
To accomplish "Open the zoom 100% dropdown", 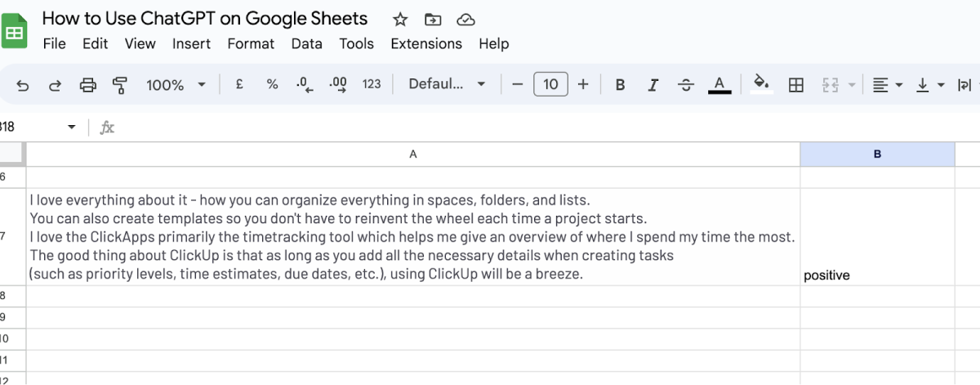I will pyautogui.click(x=176, y=84).
